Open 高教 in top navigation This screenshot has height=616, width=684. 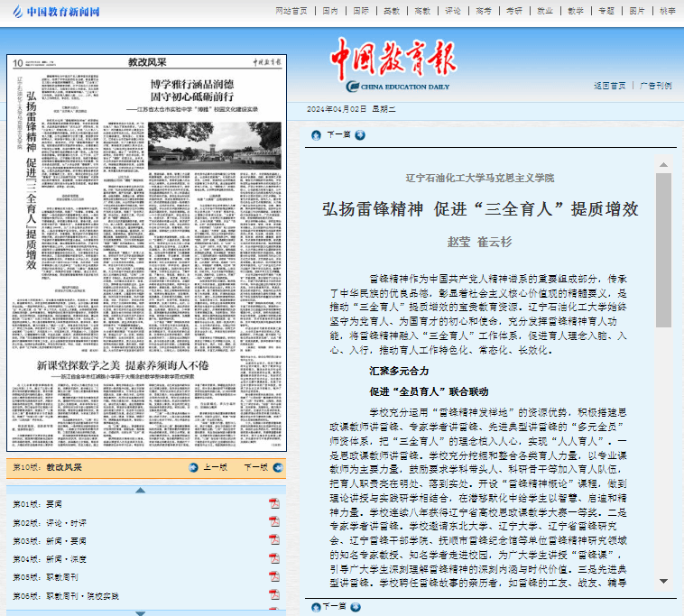coord(421,11)
